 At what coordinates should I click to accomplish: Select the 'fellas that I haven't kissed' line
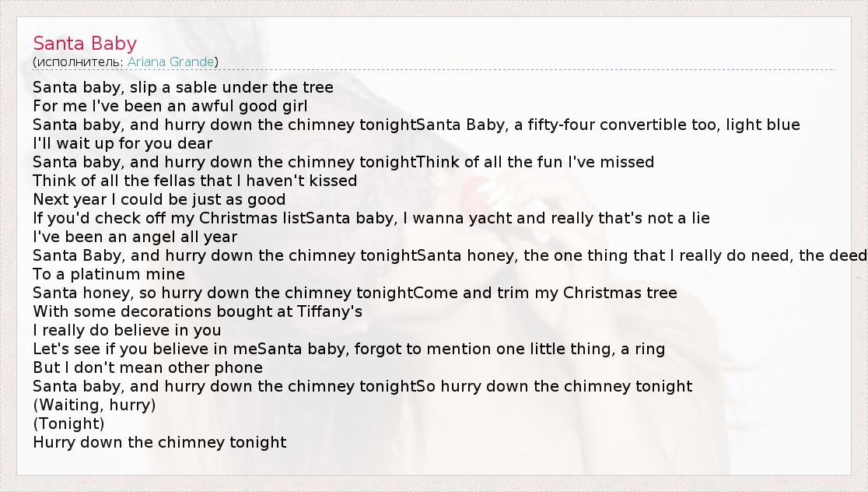point(233,181)
